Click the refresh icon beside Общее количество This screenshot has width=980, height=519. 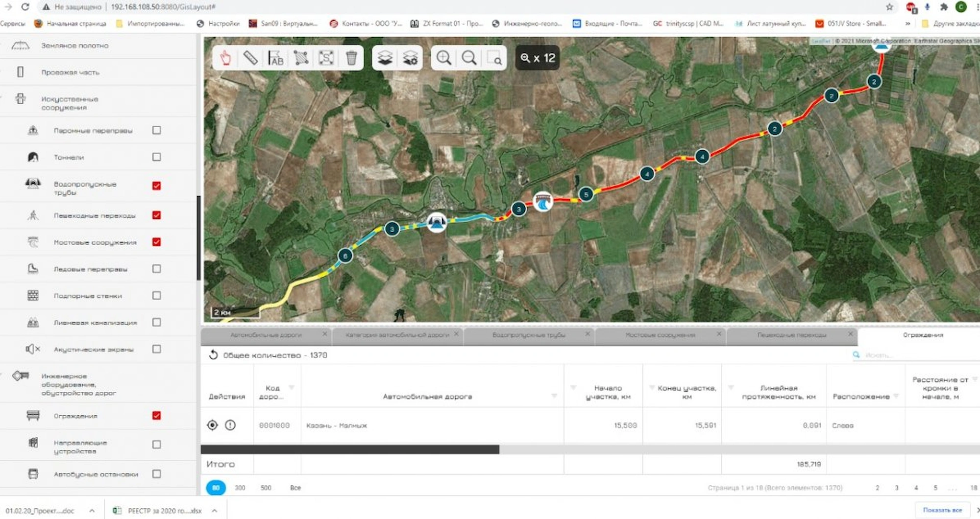(x=213, y=355)
